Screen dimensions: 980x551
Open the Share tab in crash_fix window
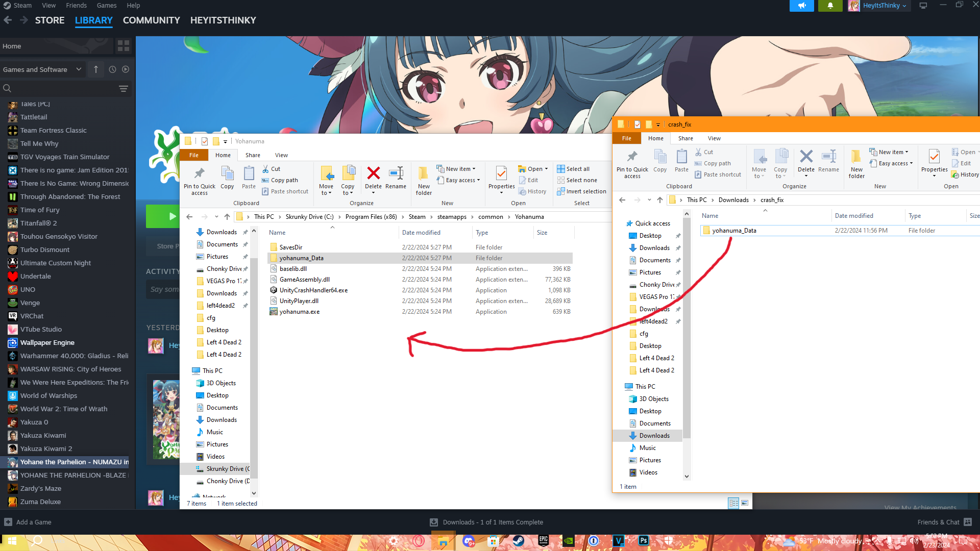[685, 138]
